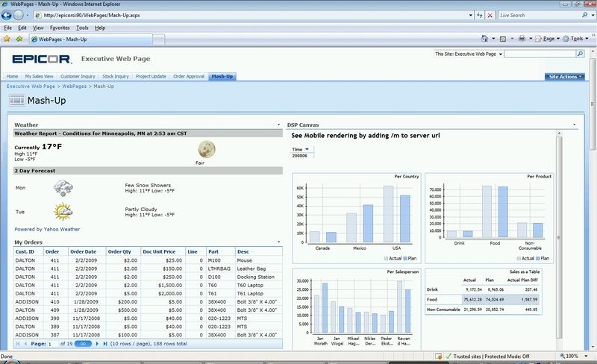Expand the search scope This Site dropdown
This screenshot has width=597, height=364.
[500, 54]
